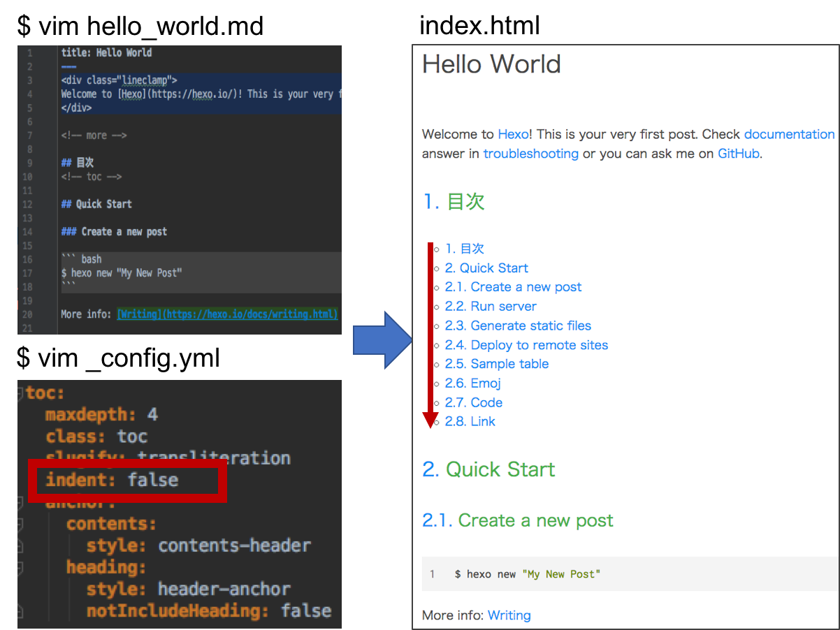Click the '``` bash' code fence line

point(81,259)
